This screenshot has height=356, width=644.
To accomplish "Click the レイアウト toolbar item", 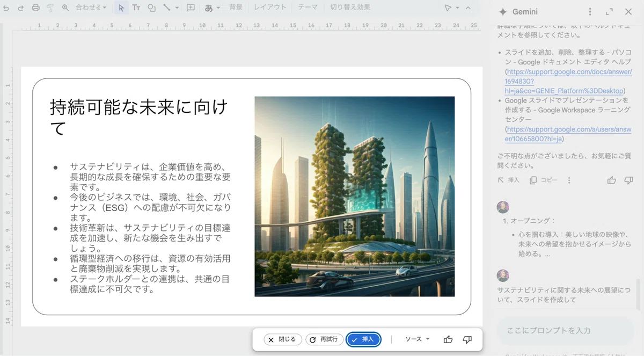I will [270, 8].
